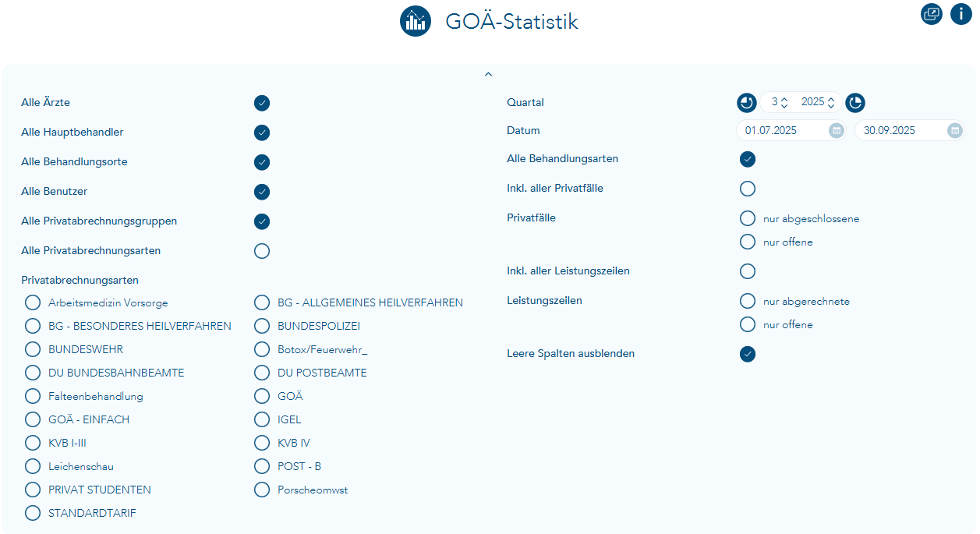Collapse the filter panel with top chevron
The image size is (980, 534).
tap(488, 74)
